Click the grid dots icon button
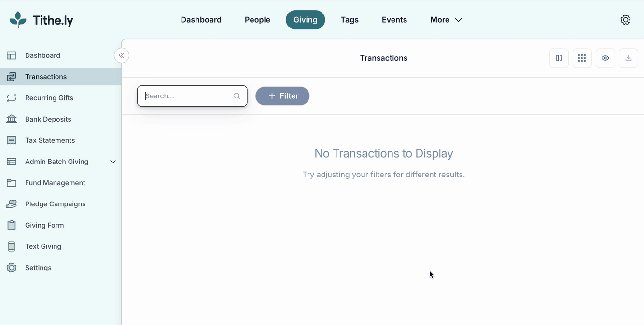Image resolution: width=644 pixels, height=325 pixels. tap(582, 58)
